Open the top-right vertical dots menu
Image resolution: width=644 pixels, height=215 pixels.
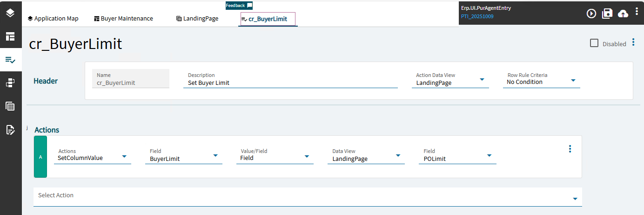point(637,12)
